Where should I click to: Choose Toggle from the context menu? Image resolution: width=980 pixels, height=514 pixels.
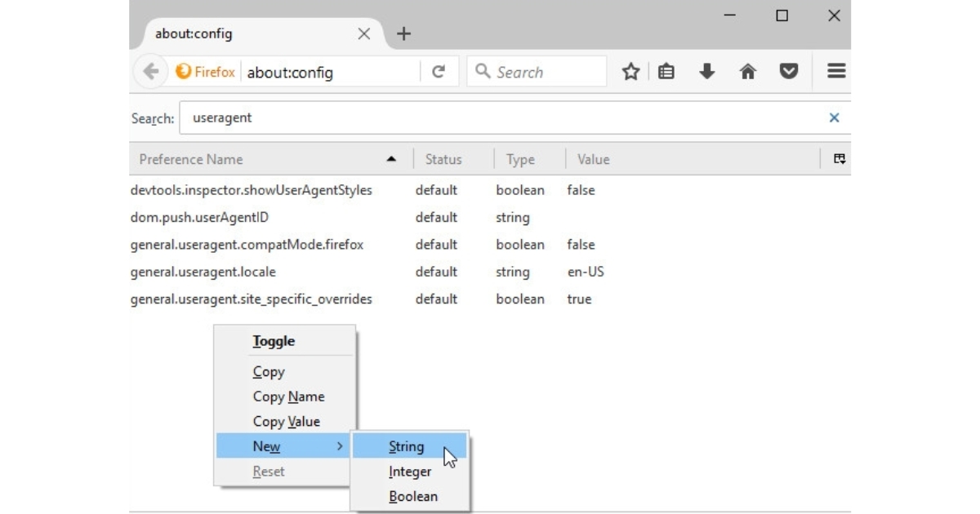point(274,342)
